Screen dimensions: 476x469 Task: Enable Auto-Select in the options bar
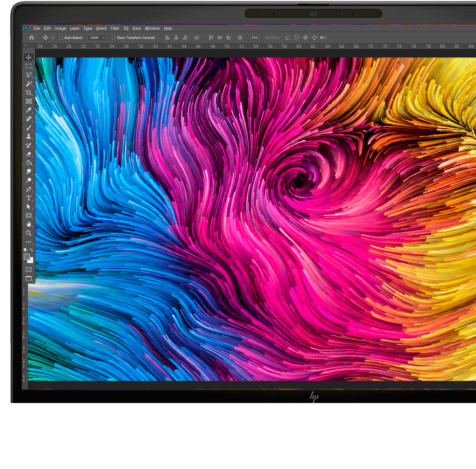[61, 38]
